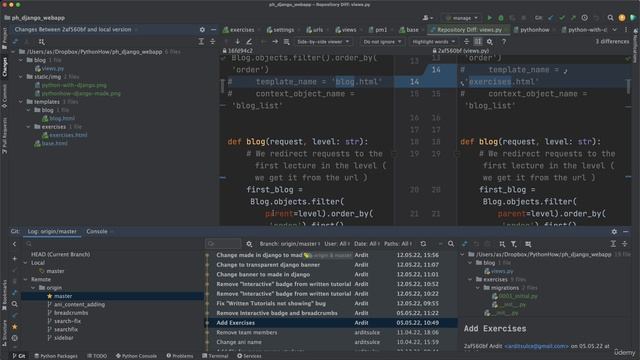
Task: Open diff help question mark icon
Action: pos(504,42)
